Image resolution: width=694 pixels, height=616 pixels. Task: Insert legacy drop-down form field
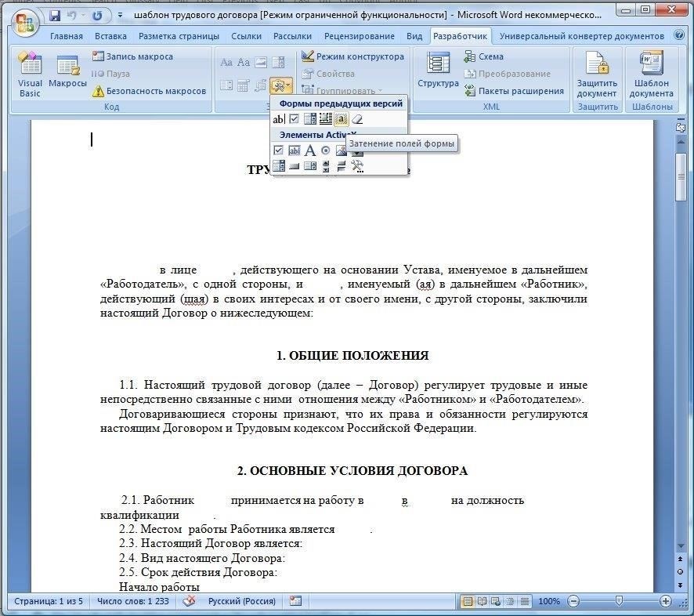(310, 119)
